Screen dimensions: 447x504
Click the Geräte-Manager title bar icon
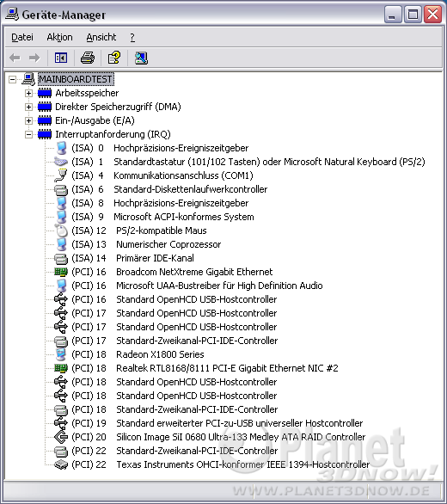click(x=12, y=15)
